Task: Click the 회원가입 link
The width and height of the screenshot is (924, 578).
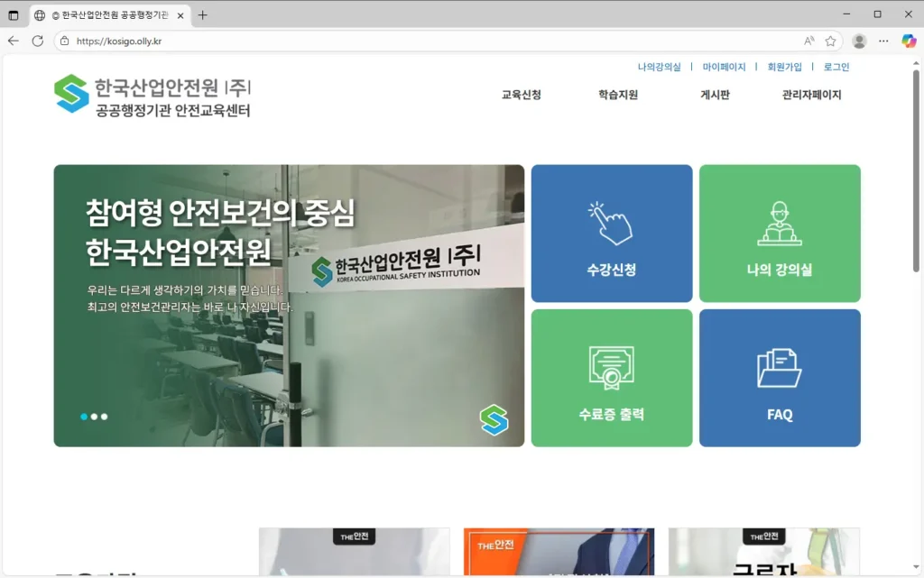Action: (784, 67)
